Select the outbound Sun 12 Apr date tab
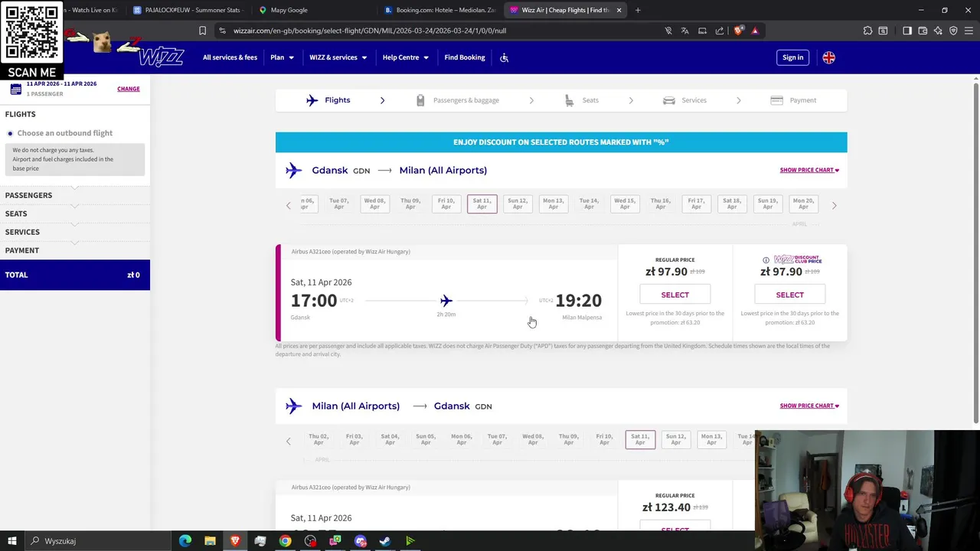Viewport: 980px width, 551px height. tap(518, 204)
